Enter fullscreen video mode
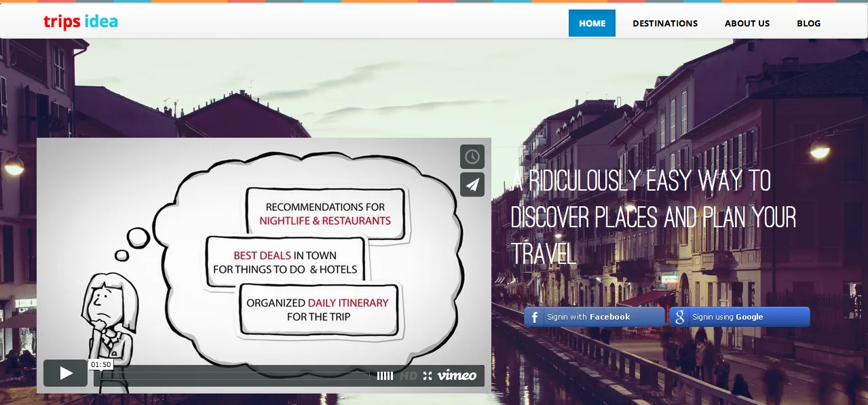This screenshot has height=405, width=868. 428,375
